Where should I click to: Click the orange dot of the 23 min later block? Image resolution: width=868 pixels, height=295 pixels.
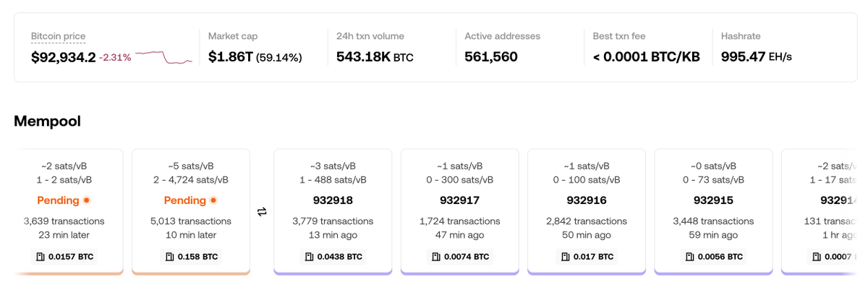click(x=86, y=200)
